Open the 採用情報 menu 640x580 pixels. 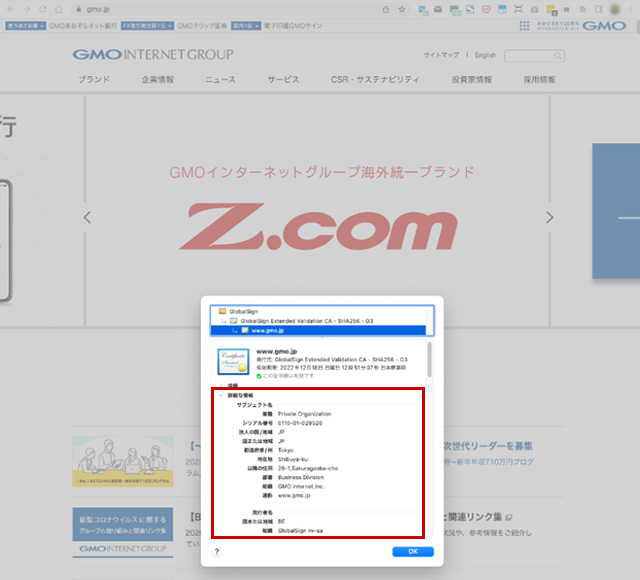click(x=539, y=79)
